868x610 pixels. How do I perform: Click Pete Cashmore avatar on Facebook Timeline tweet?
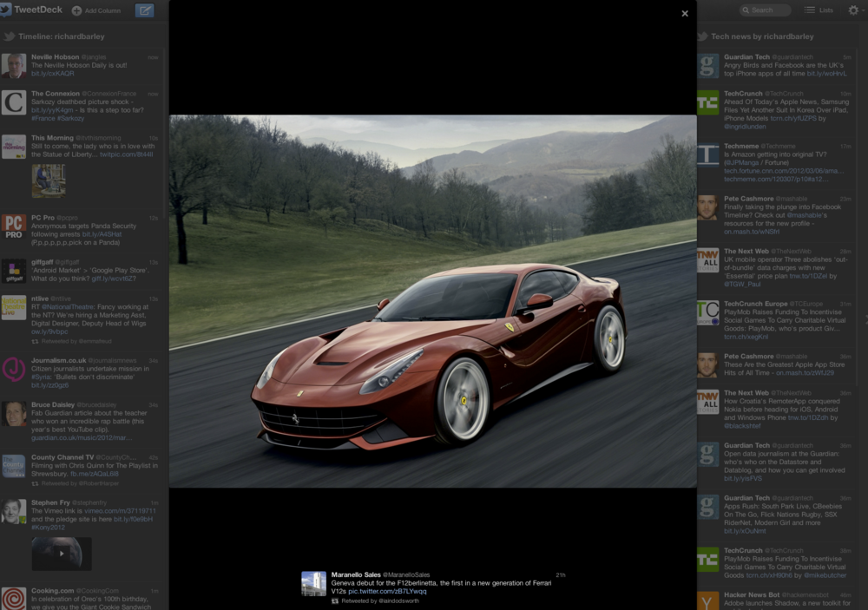708,207
